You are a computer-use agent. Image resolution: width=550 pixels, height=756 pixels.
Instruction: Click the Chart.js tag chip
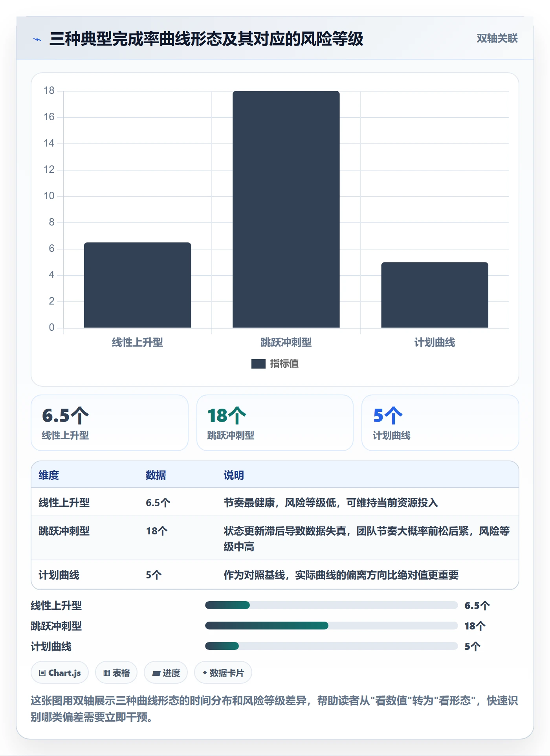pos(60,673)
